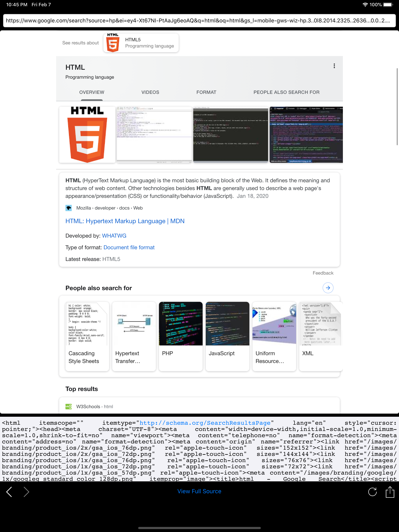The width and height of the screenshot is (399, 532).
Task: Click the W3Schools favicon
Action: 69,406
